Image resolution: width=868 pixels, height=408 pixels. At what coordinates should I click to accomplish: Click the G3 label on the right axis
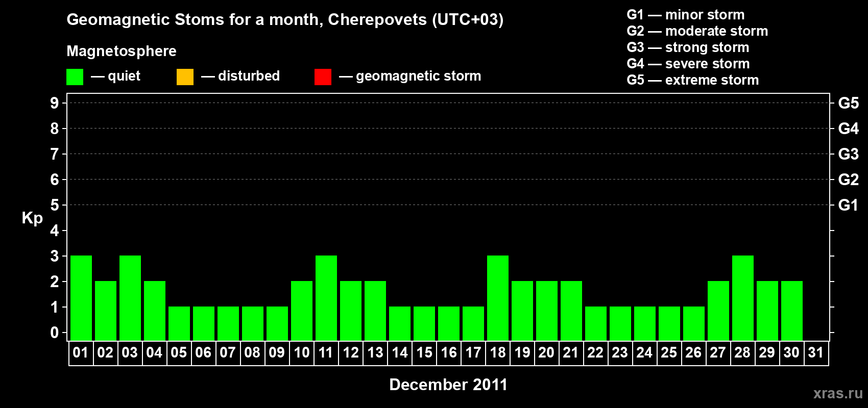click(849, 154)
